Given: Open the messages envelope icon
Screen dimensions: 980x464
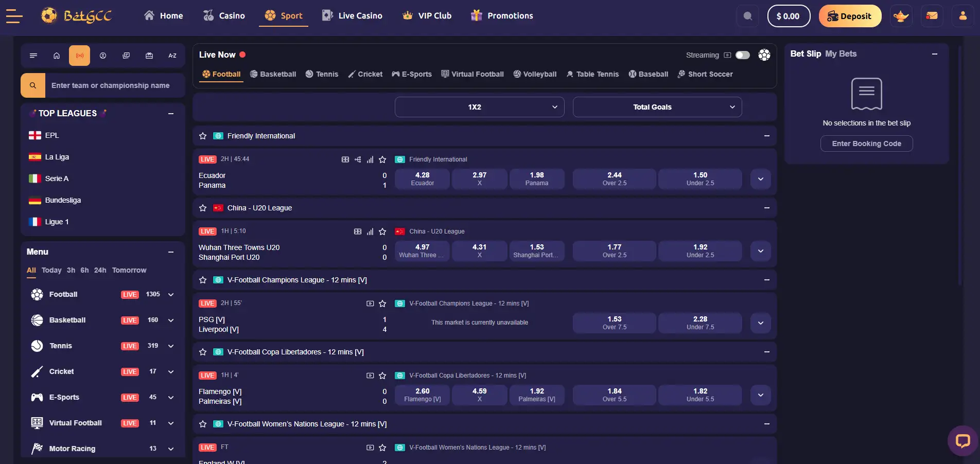Looking at the screenshot, I should pos(932,16).
